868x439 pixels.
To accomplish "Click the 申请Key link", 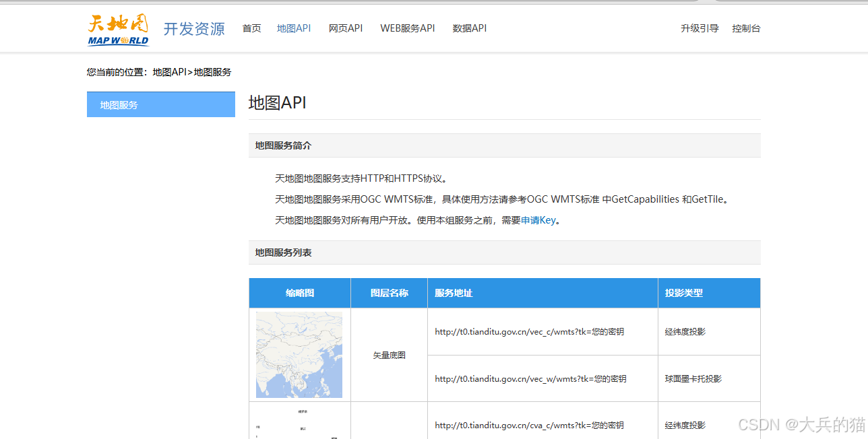I will pos(538,220).
